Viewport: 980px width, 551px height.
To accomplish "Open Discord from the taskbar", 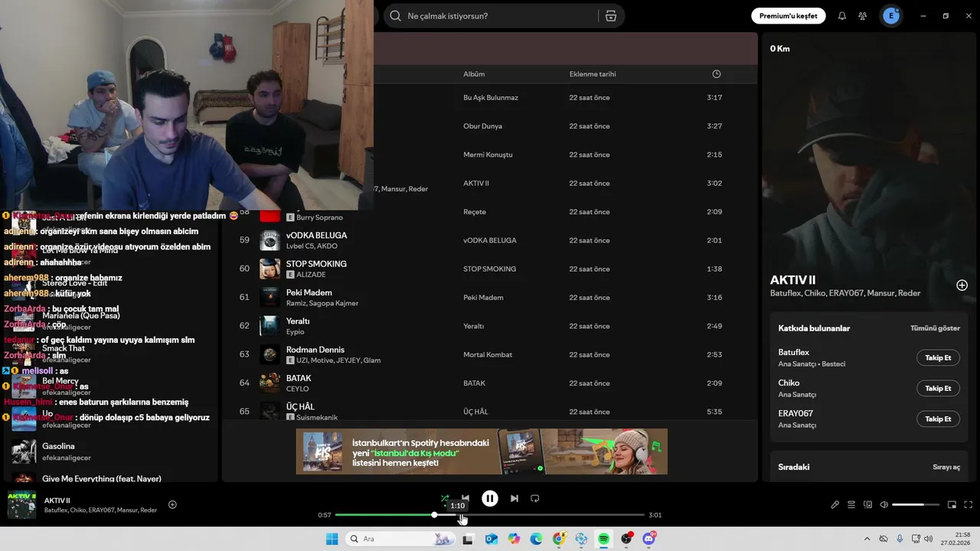I will [649, 539].
